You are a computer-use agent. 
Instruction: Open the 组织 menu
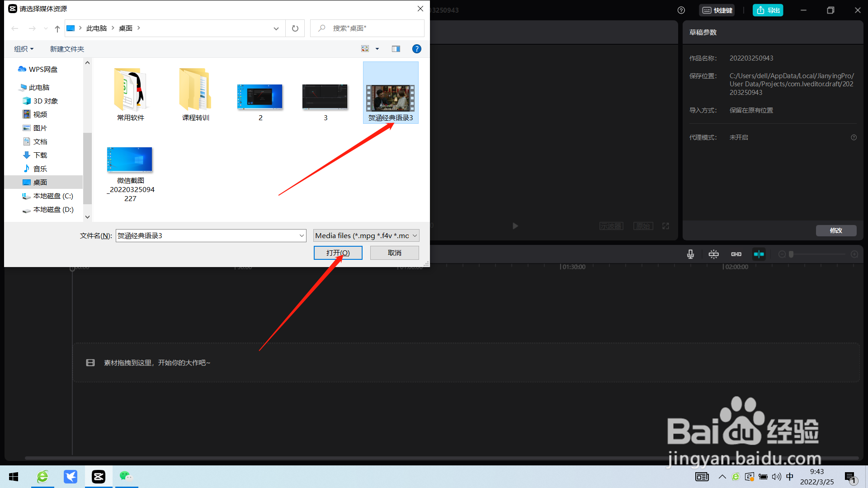click(x=24, y=49)
